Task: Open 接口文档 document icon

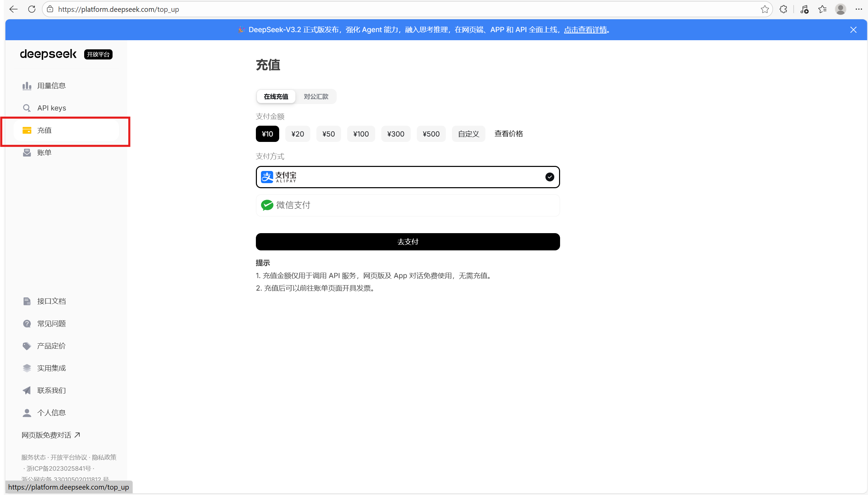Action: [x=26, y=301]
